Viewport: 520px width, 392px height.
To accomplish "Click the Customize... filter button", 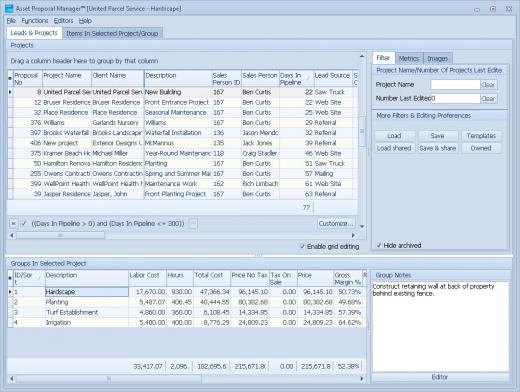I will click(x=336, y=224).
